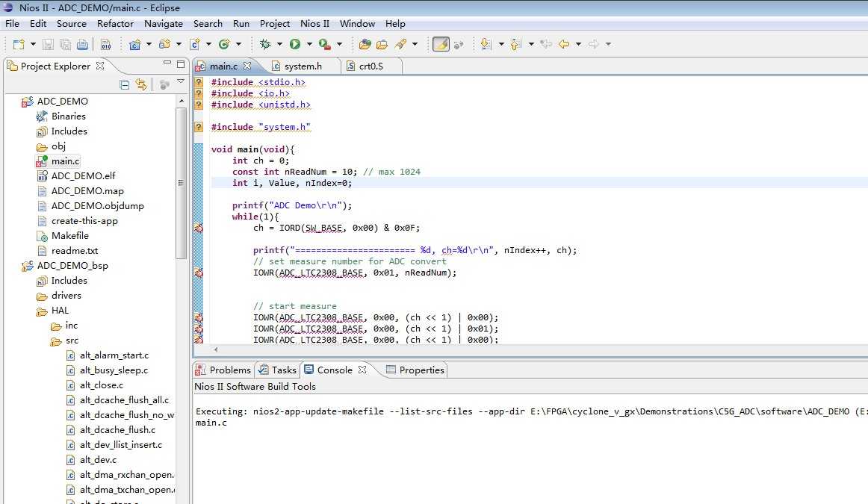868x504 pixels.
Task: Open the Project menu
Action: point(275,24)
